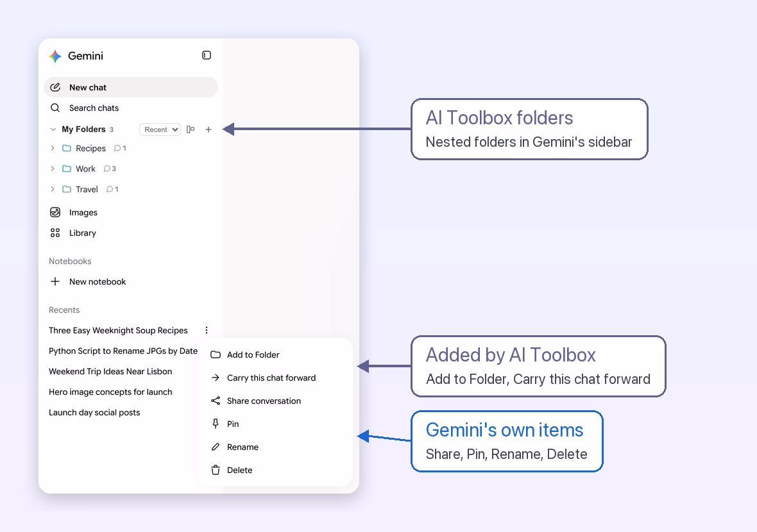Open chat Weekend Trip Ideas Near Lisbon
The height and width of the screenshot is (532, 757).
(110, 371)
